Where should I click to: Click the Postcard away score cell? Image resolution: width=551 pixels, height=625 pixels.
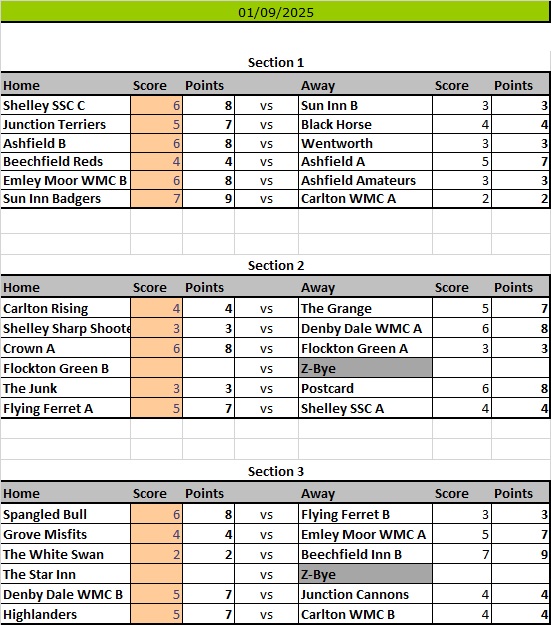462,388
